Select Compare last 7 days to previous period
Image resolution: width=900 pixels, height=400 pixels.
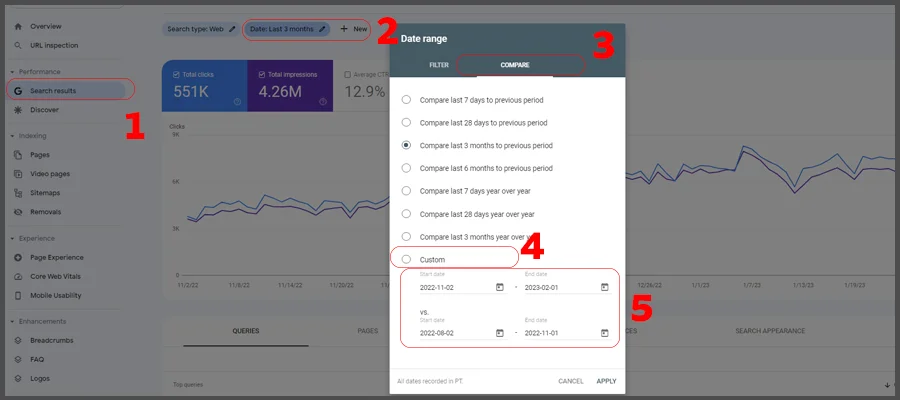[x=406, y=100]
